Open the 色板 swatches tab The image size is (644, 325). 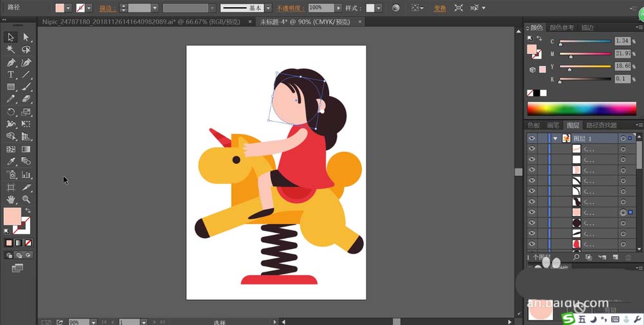click(533, 125)
